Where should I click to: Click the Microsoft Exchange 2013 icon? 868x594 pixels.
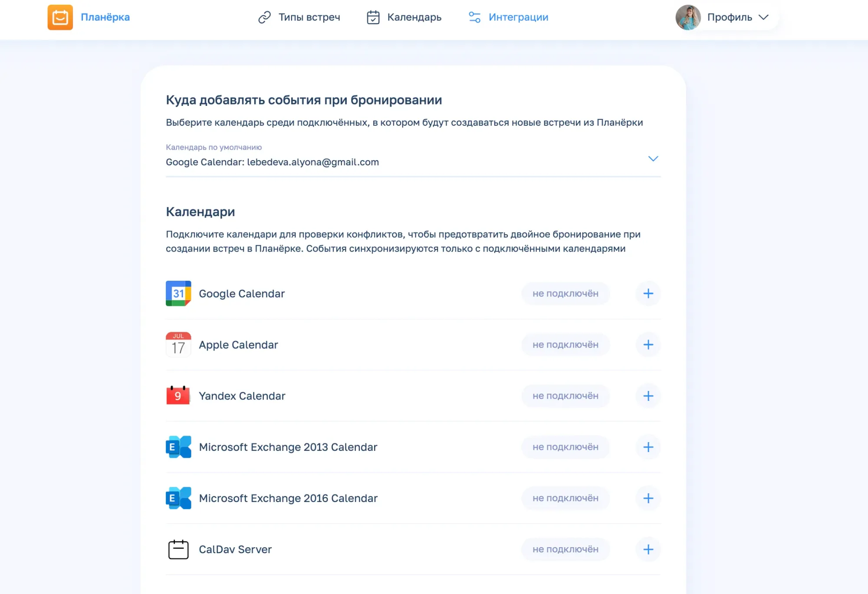click(x=178, y=447)
